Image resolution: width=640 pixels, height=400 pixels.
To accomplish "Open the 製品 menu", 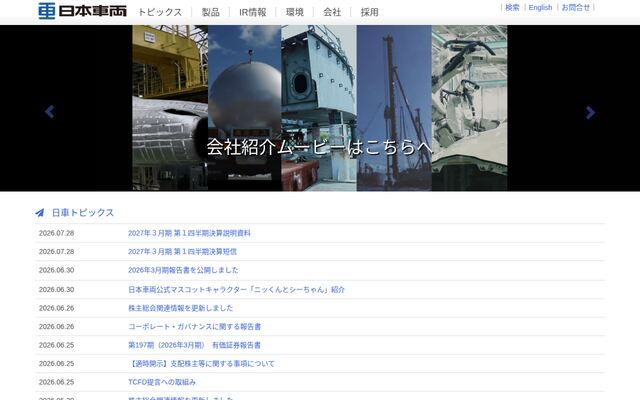I will pyautogui.click(x=211, y=12).
